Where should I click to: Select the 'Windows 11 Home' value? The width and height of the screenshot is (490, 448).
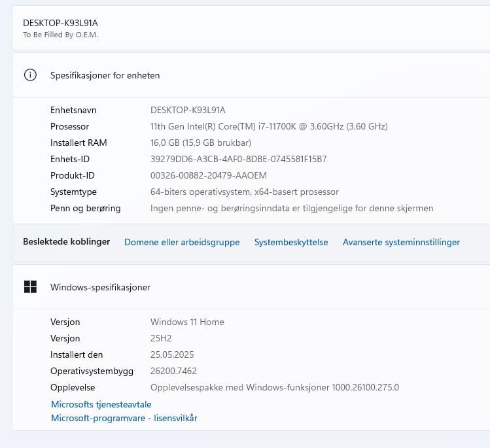187,322
